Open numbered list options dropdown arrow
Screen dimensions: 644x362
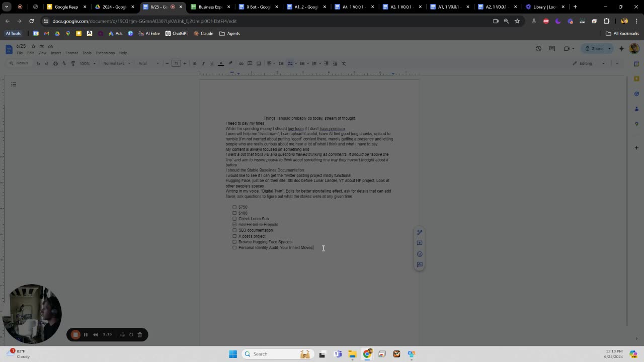(x=319, y=63)
